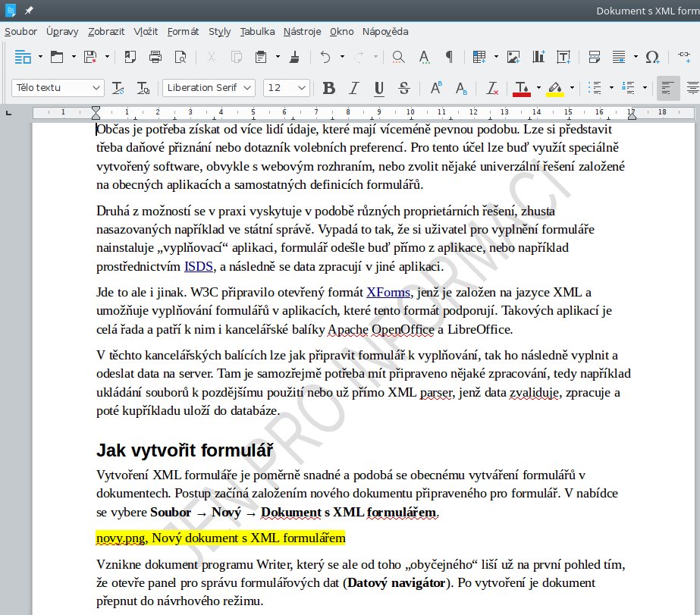Image resolution: width=700 pixels, height=615 pixels.
Task: Expand the Save dropdown arrow
Action: pos(107,57)
